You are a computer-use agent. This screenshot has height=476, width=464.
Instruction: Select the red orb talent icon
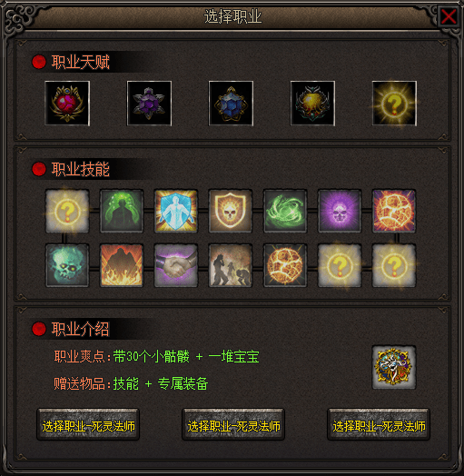(67, 104)
